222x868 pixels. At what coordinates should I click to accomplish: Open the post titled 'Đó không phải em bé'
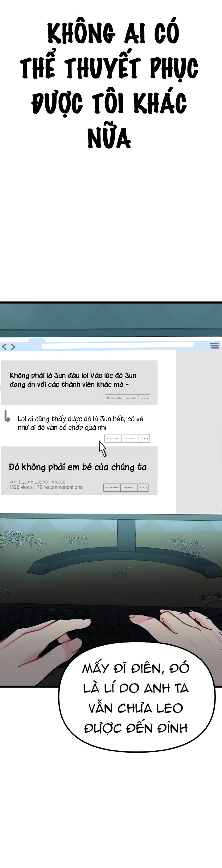77,467
